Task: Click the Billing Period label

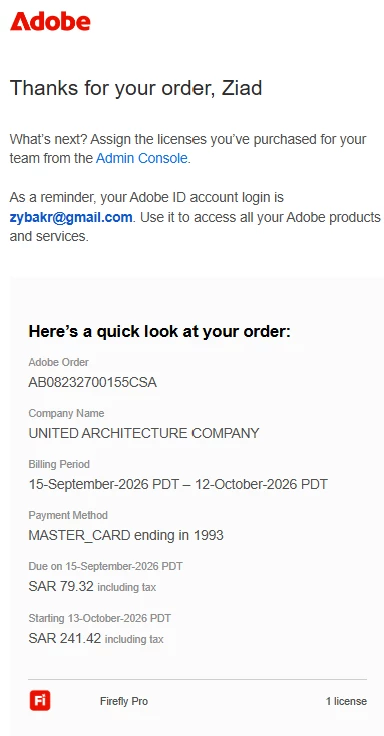Action: click(x=59, y=464)
